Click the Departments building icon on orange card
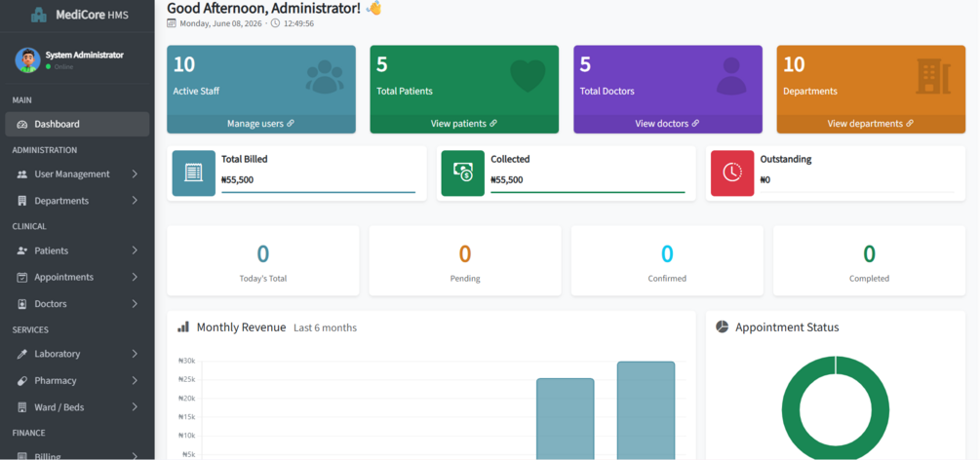 point(933,77)
